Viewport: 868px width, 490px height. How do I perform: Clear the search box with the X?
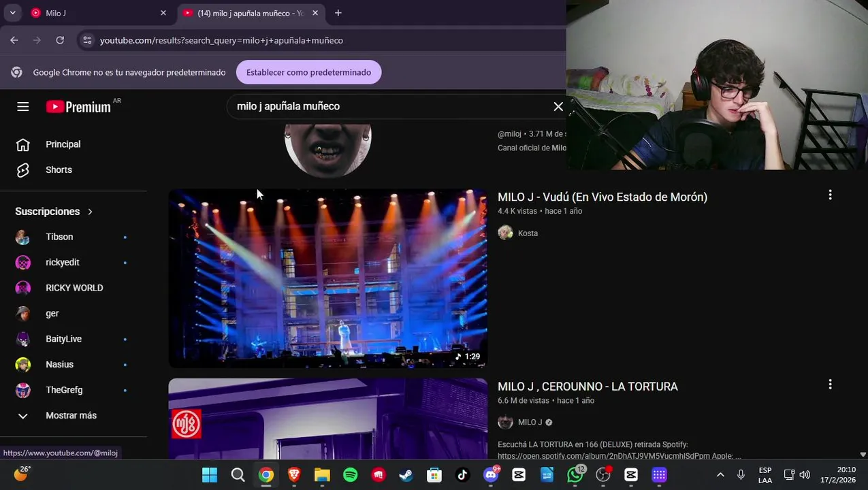click(558, 106)
